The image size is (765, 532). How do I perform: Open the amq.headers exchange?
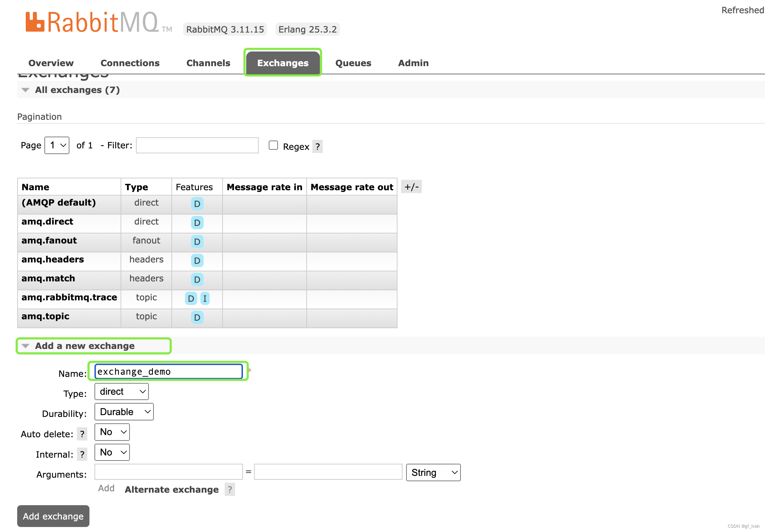53,259
